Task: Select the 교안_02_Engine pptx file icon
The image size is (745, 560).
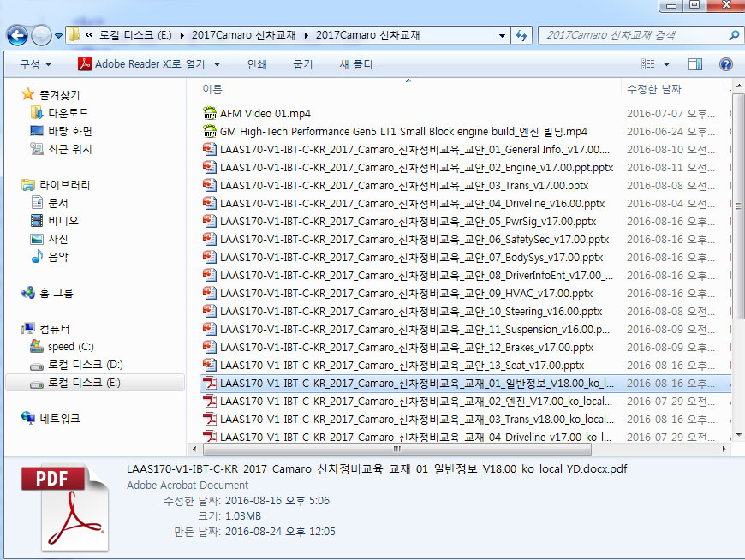Action: tap(210, 167)
